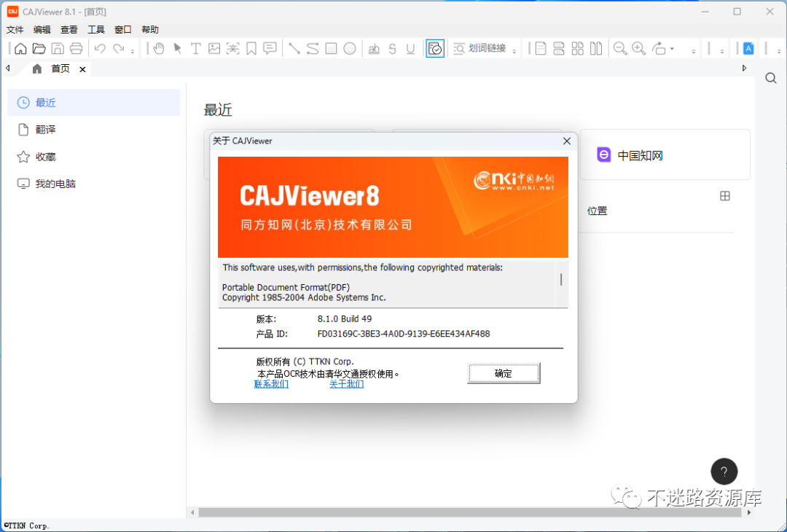Click the bottom horizontal scrollbar
Viewport: 787px width, 532px height.
pyautogui.click(x=470, y=512)
